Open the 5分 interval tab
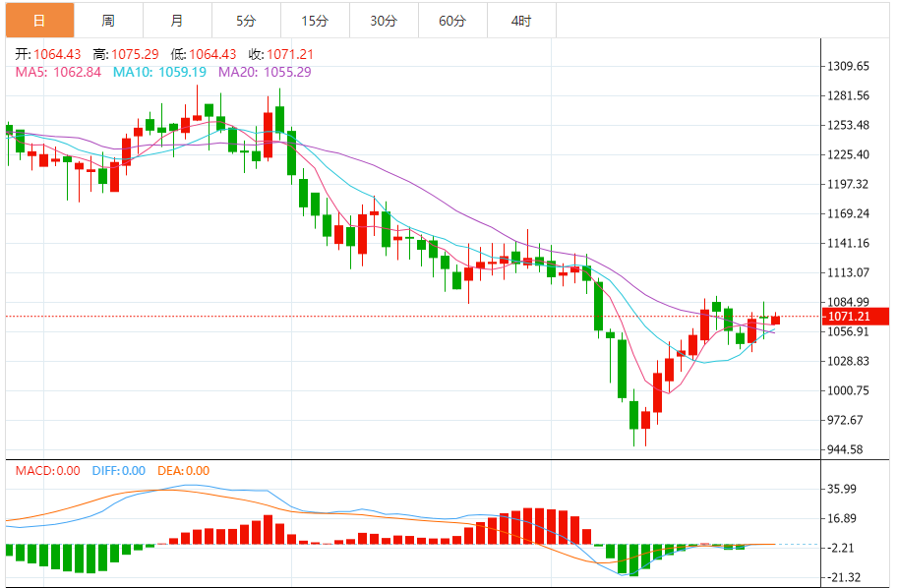The height and width of the screenshot is (588, 898). [246, 21]
